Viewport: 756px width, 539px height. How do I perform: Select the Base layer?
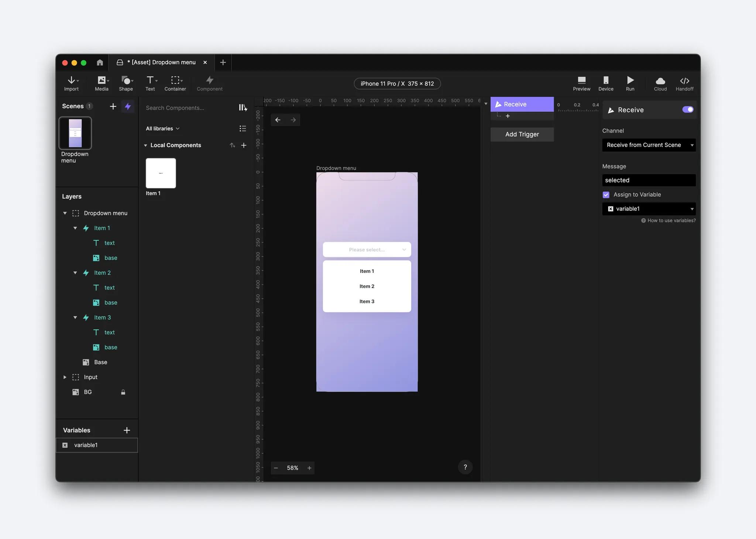point(97,362)
